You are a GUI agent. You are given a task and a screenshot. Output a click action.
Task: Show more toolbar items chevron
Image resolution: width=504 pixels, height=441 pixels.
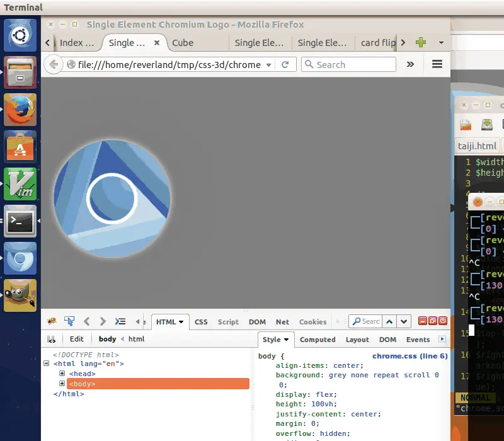point(410,64)
